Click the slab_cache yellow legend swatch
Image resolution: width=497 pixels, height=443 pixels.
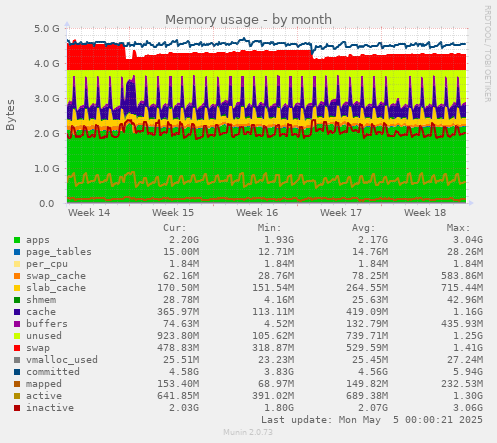[17, 288]
